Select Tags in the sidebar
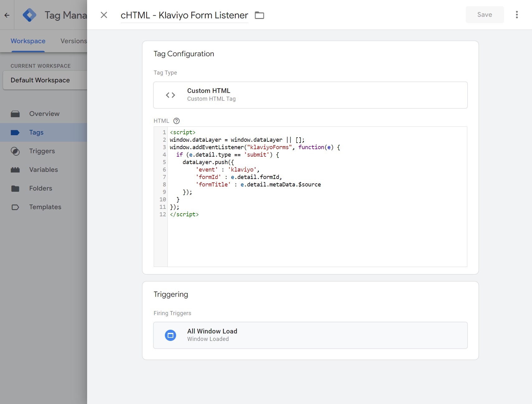The width and height of the screenshot is (532, 404). tap(44, 132)
